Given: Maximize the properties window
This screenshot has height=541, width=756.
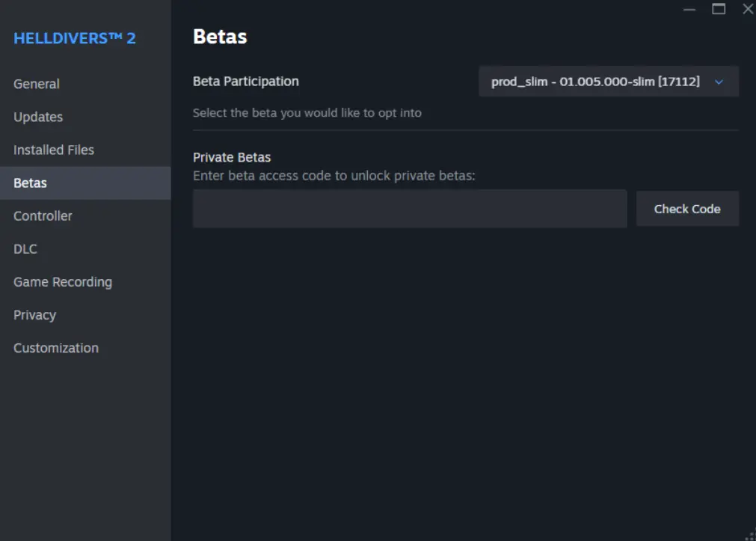Looking at the screenshot, I should tap(718, 9).
